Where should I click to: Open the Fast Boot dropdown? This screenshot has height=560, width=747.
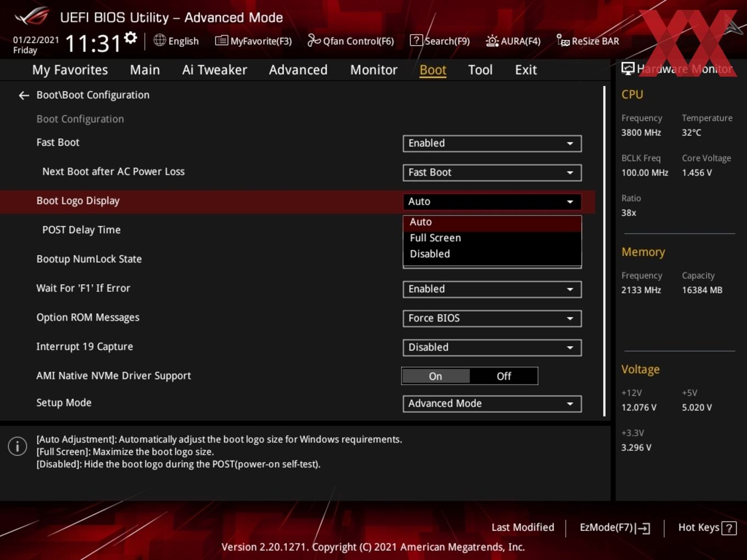coord(492,143)
